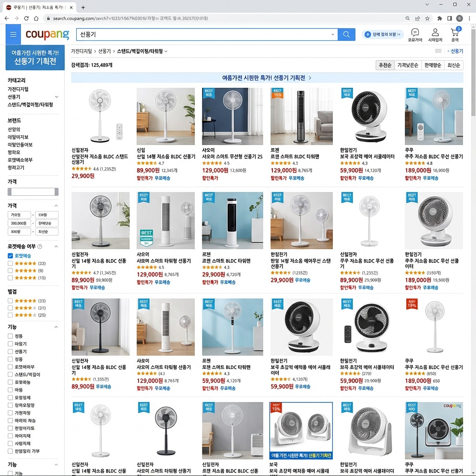This screenshot has width=476, height=476.
Task: Check the (25) star rating checkbox
Action: pyautogui.click(x=10, y=315)
